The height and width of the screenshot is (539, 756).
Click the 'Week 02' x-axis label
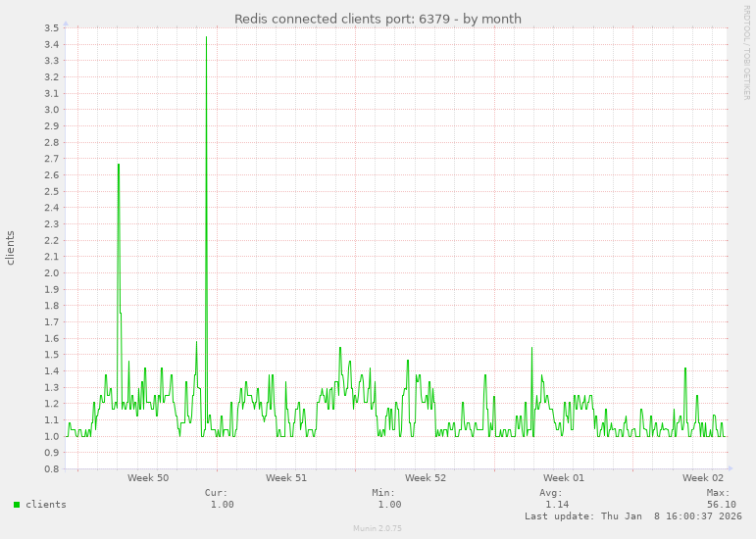click(x=703, y=478)
